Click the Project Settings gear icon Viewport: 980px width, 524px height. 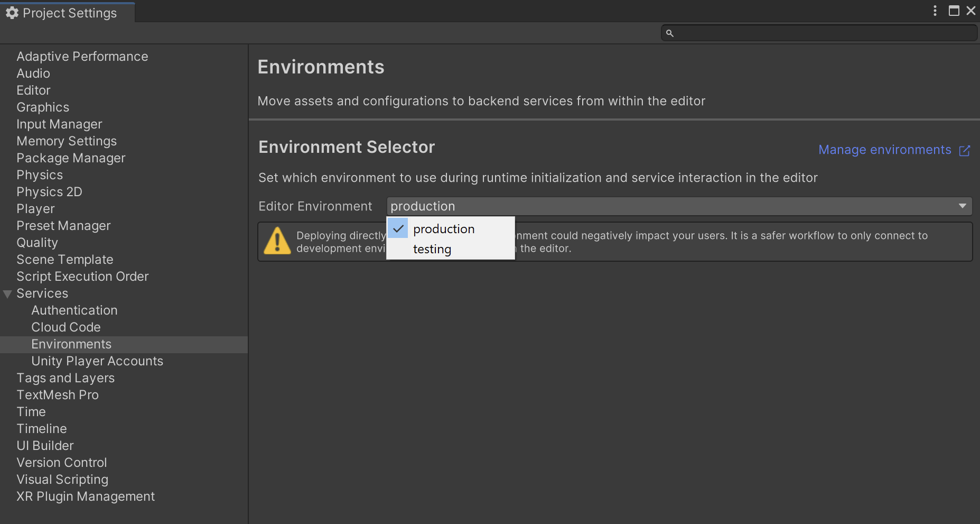point(12,13)
